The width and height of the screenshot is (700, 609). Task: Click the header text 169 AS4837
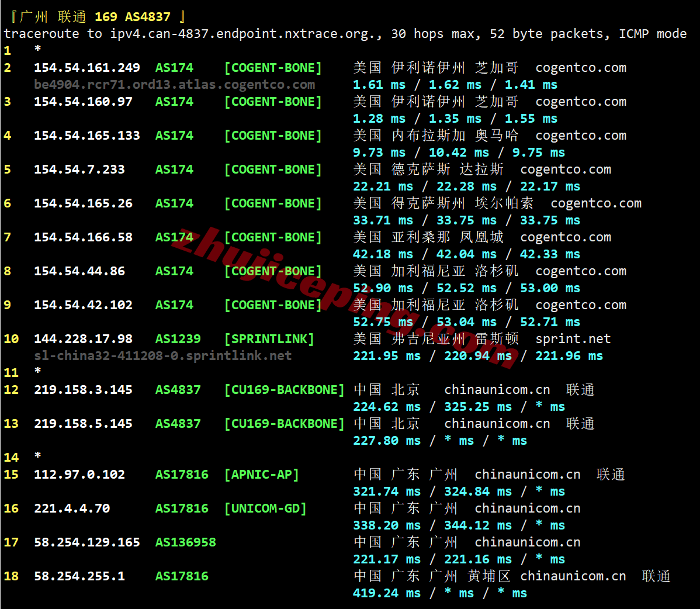pyautogui.click(x=133, y=17)
